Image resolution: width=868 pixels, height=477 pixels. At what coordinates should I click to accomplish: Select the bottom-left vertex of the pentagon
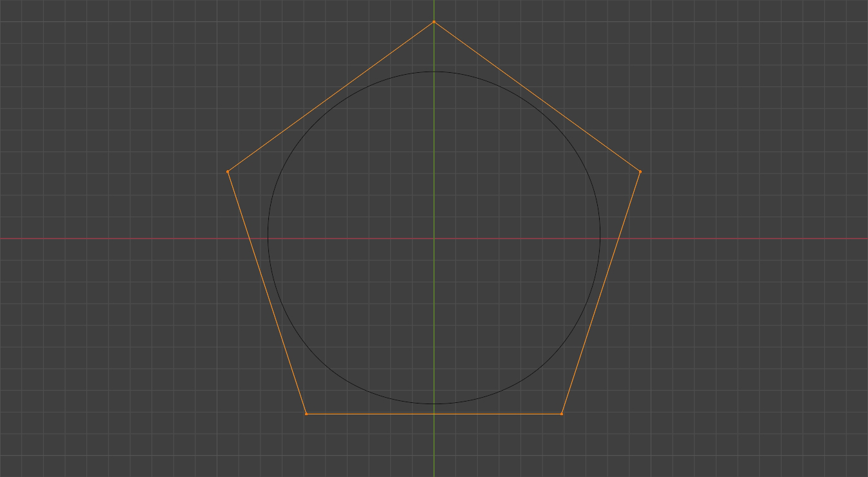point(306,414)
